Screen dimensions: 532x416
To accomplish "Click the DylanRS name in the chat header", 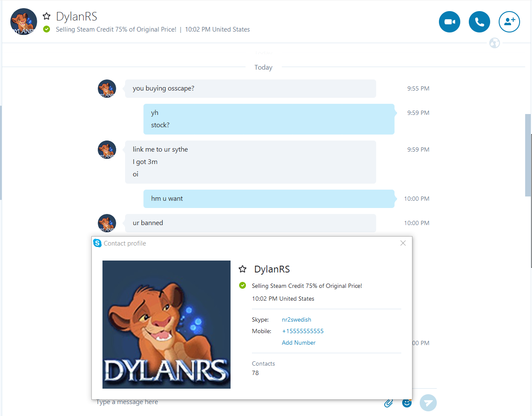I will click(77, 16).
